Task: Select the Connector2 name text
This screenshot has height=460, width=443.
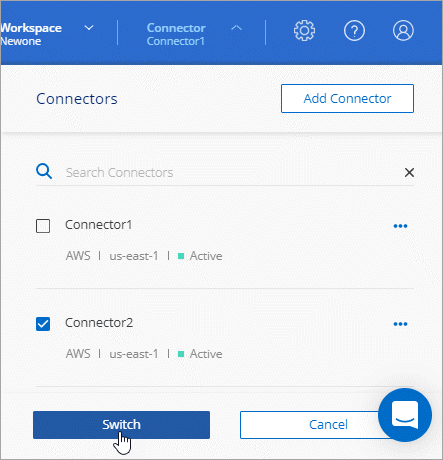Action: point(99,323)
